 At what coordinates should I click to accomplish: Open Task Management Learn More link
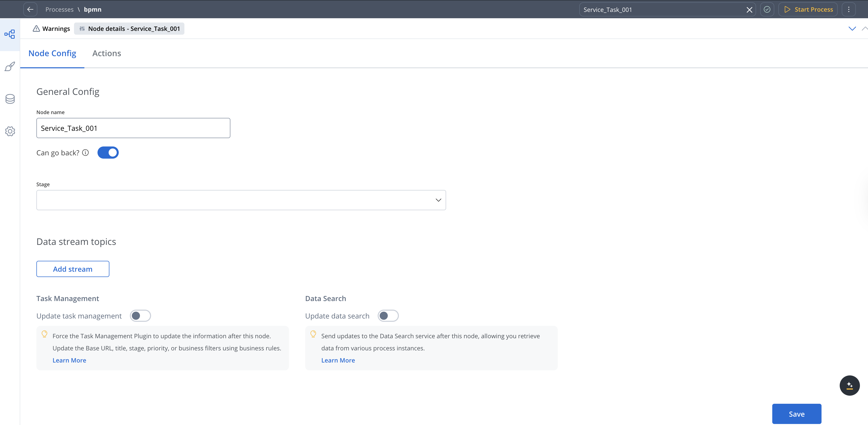[69, 360]
